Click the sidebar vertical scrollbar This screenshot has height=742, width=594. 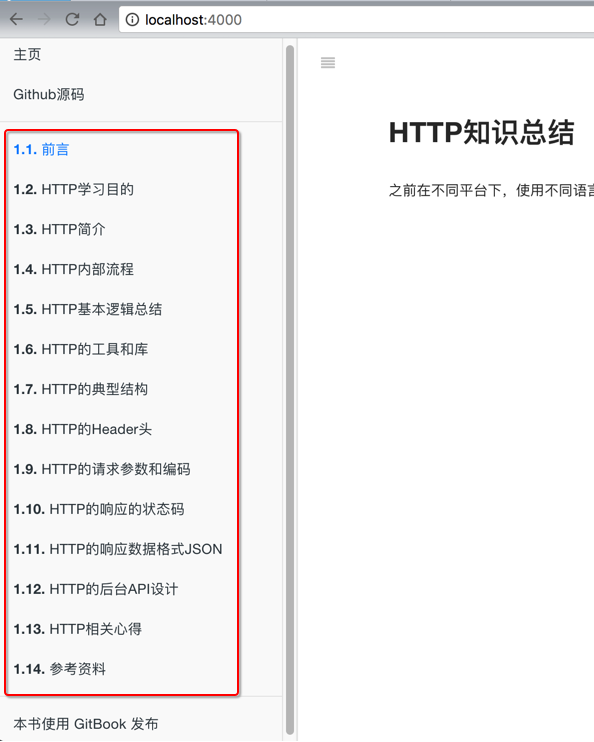[290, 390]
